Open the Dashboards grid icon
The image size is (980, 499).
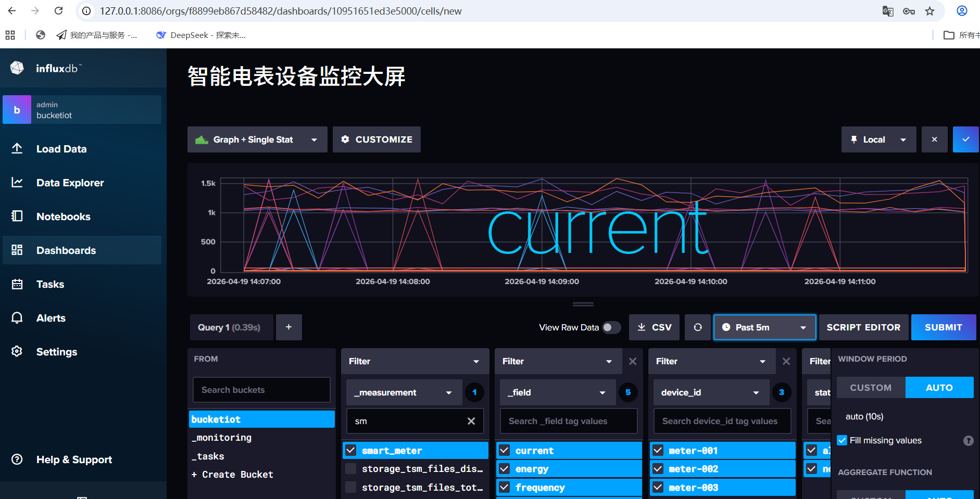click(x=17, y=250)
